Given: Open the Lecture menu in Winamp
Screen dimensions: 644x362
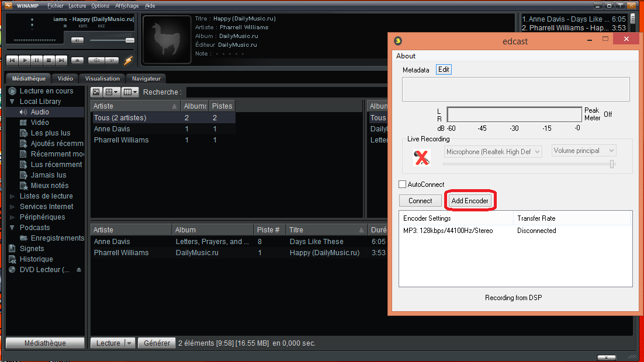Looking at the screenshot, I should click(77, 6).
